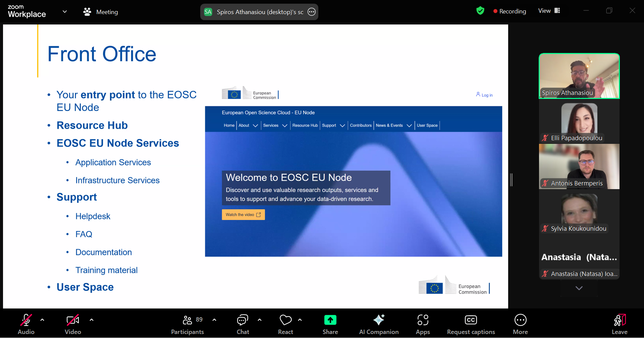Expand caret next to Chat
Screen dimensions: 644x338
(x=260, y=320)
